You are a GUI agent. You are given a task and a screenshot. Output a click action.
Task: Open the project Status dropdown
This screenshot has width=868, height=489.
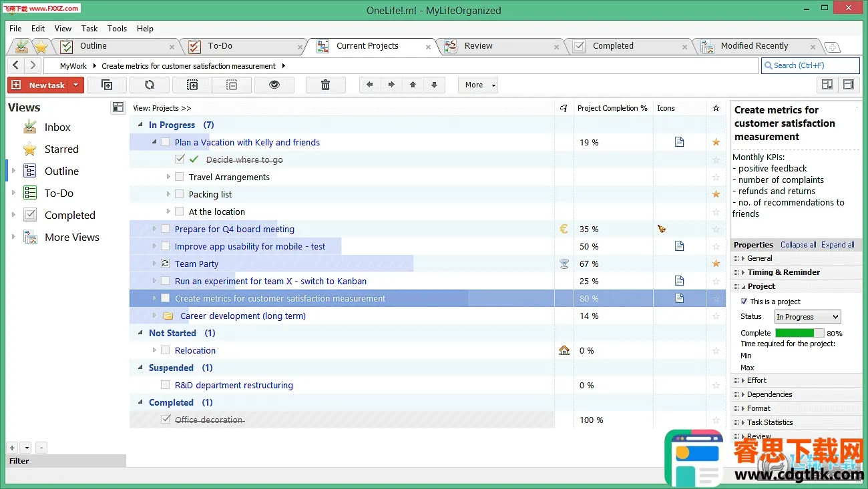click(x=807, y=317)
